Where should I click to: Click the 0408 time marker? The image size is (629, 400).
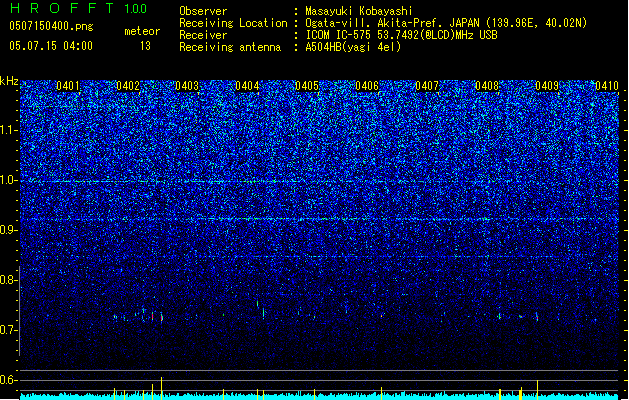tap(487, 86)
